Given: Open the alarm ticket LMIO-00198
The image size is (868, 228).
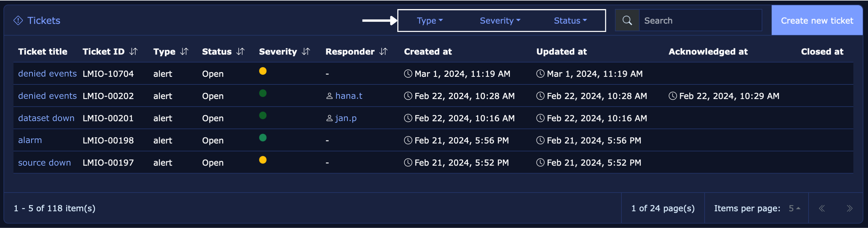Looking at the screenshot, I should 30,140.
